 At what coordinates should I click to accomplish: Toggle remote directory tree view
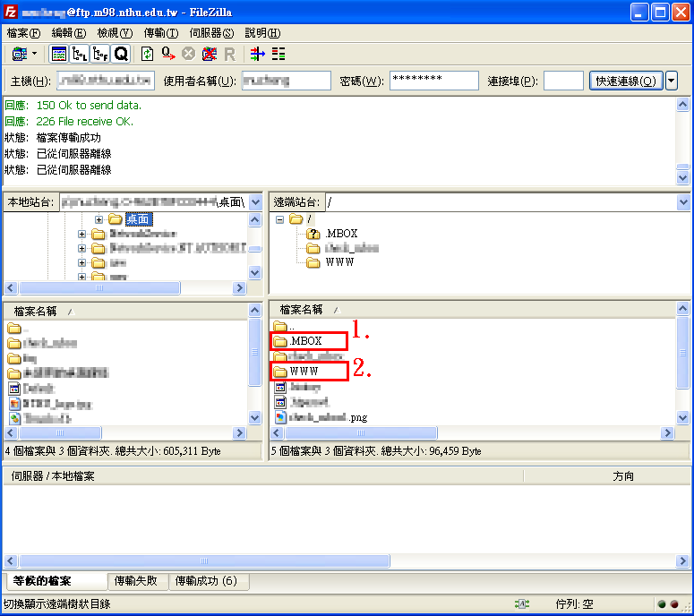(99, 54)
